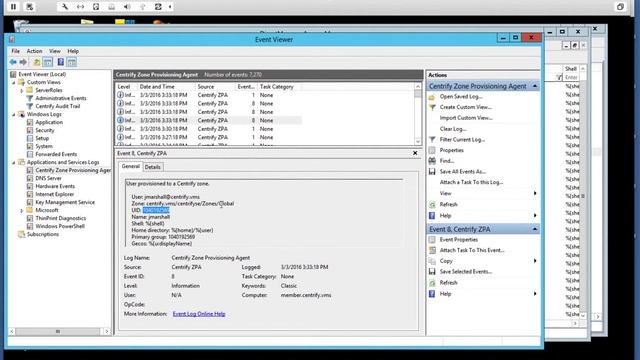
Task: Expand the ServerRoles tree node
Action: click(22, 91)
